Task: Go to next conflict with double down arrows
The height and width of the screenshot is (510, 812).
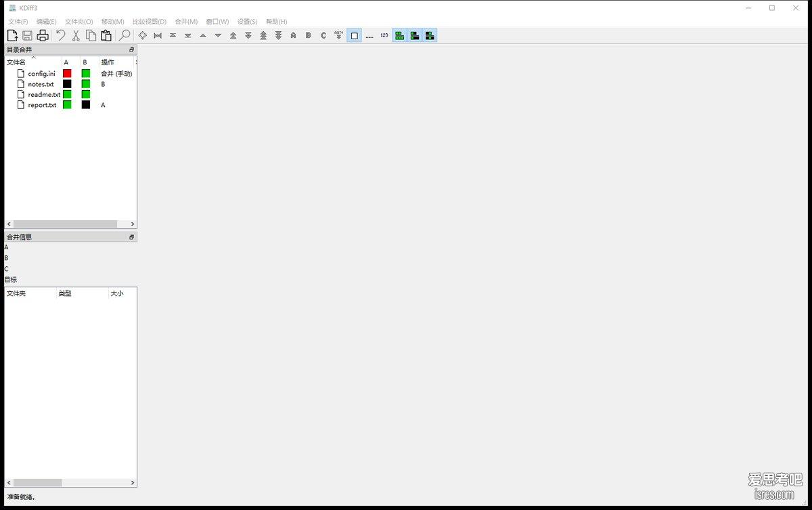Action: [x=248, y=35]
